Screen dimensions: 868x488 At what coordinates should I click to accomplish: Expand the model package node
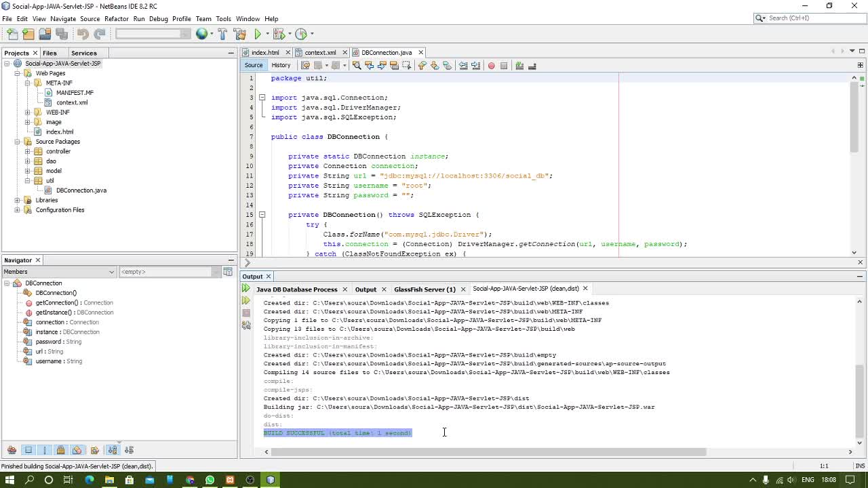(28, 171)
